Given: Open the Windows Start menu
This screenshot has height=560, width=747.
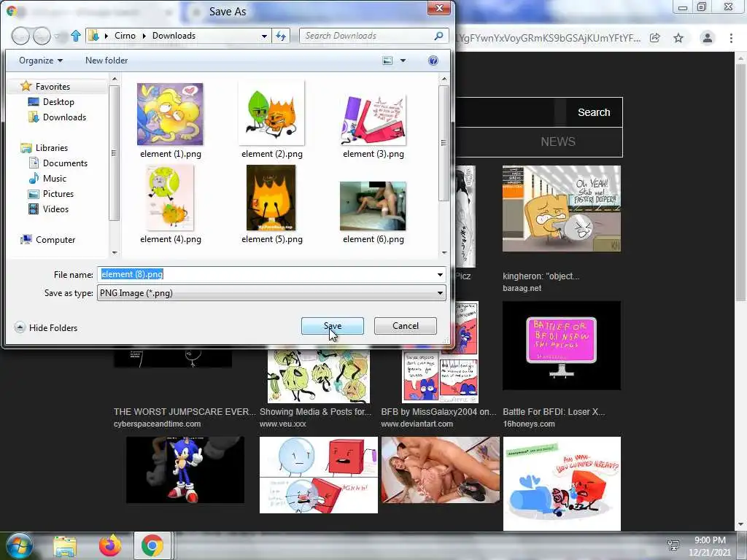Looking at the screenshot, I should coord(19,546).
